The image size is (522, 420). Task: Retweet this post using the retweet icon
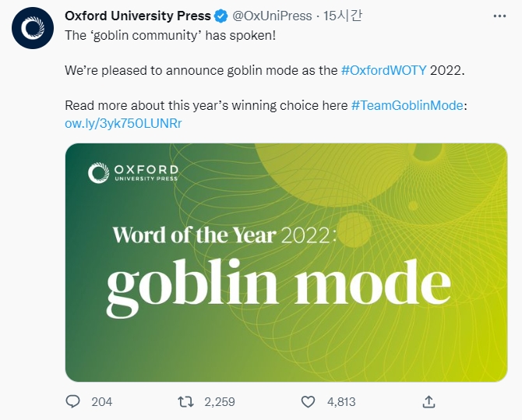[185, 401]
